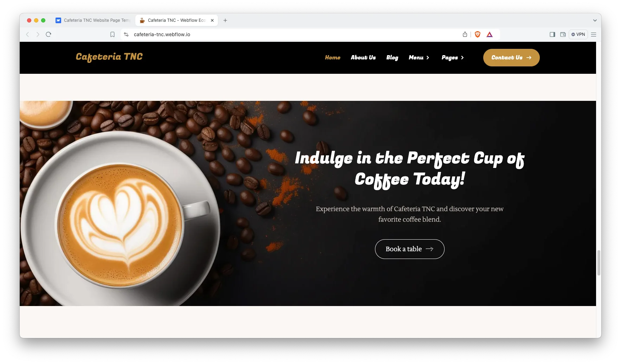Screen dimensions: 621x364
Task: Expand the Menu dropdown in navbar
Action: click(419, 58)
